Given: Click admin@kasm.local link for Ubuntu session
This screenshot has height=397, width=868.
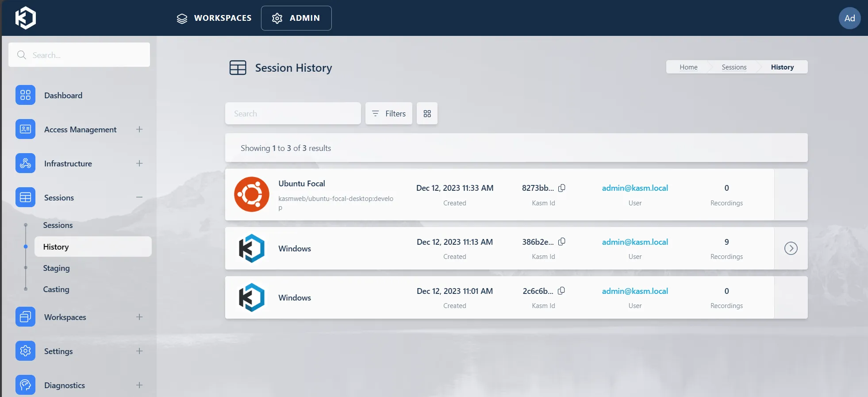Looking at the screenshot, I should tap(634, 188).
